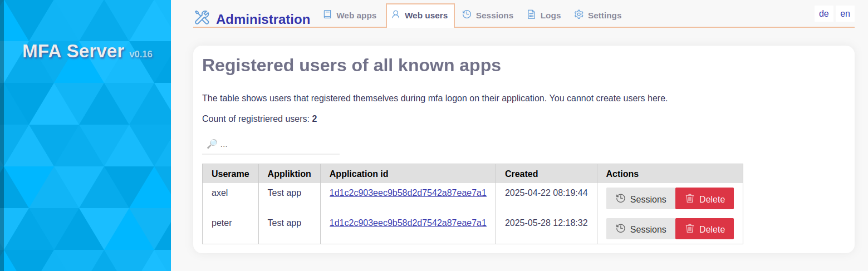
Task: Click the trash icon in axel's Delete button
Action: (690, 199)
